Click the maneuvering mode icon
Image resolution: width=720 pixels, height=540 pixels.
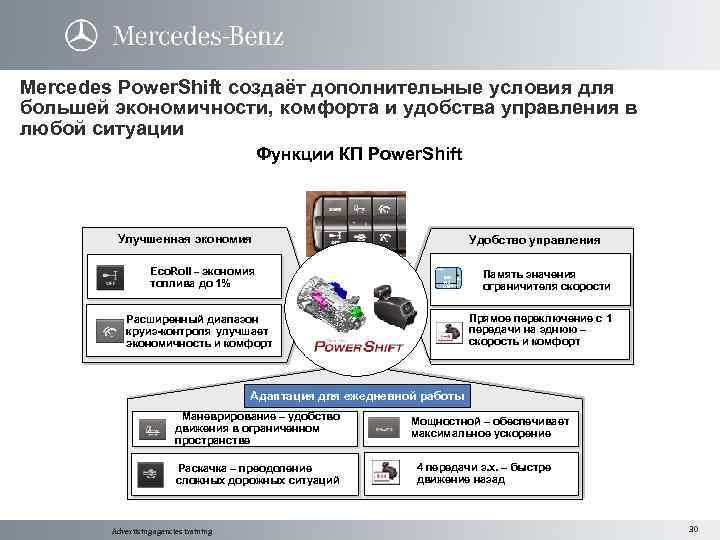(x=152, y=429)
